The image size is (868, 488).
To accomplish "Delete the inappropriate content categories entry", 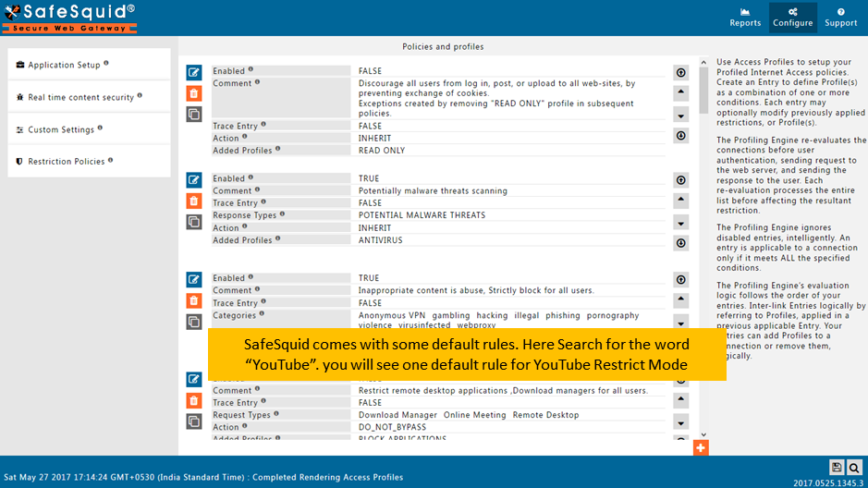I will coord(194,300).
